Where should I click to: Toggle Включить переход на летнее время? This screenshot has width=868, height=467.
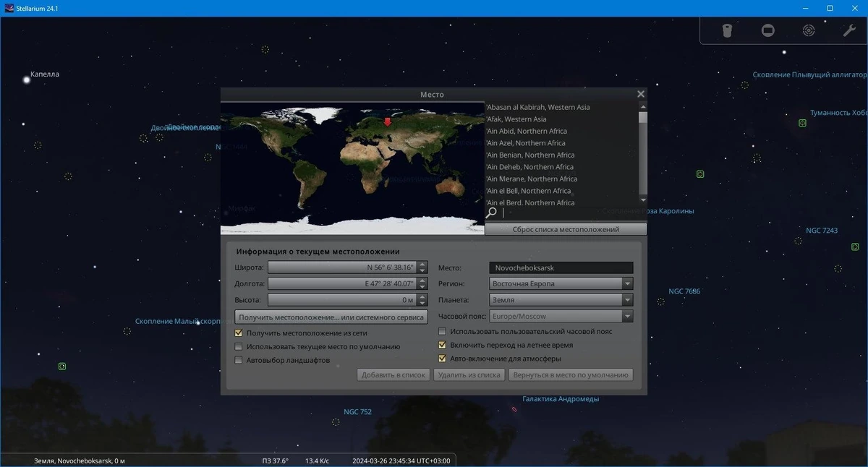[443, 345]
